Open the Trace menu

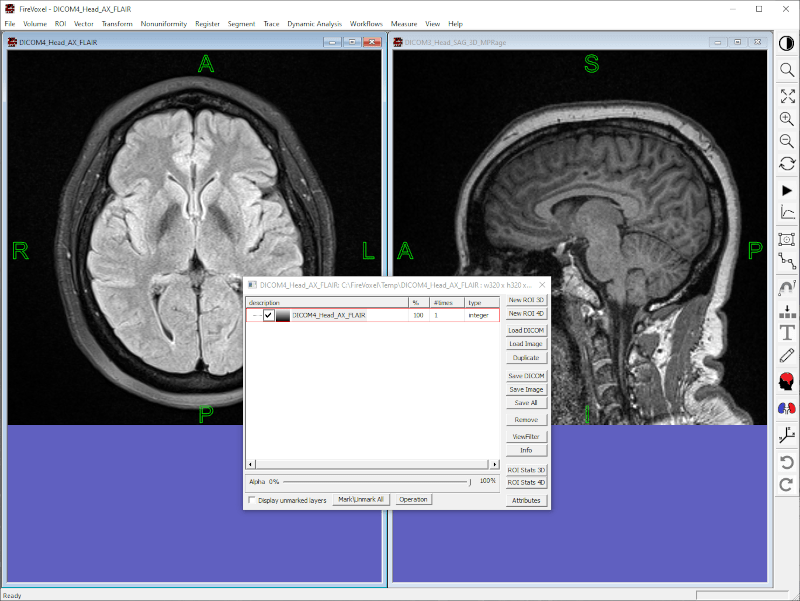tap(271, 23)
